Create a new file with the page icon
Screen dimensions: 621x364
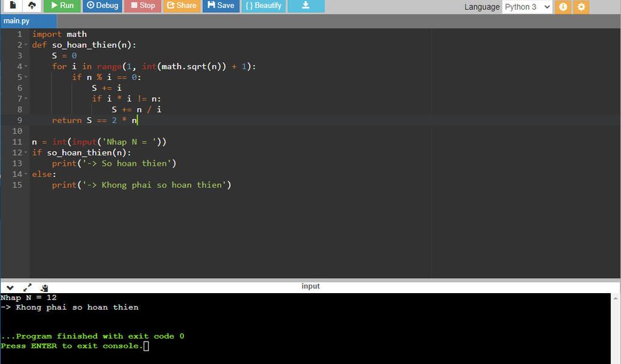[13, 5]
